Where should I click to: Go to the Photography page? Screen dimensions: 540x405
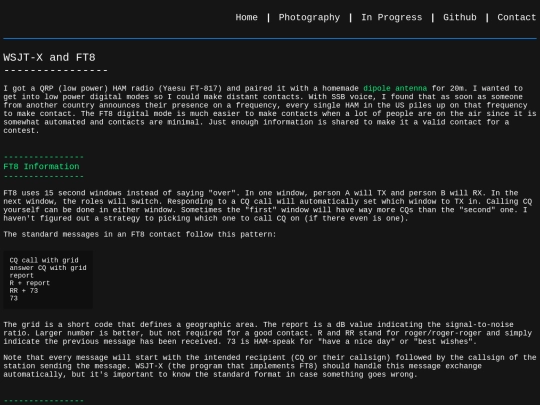point(309,17)
